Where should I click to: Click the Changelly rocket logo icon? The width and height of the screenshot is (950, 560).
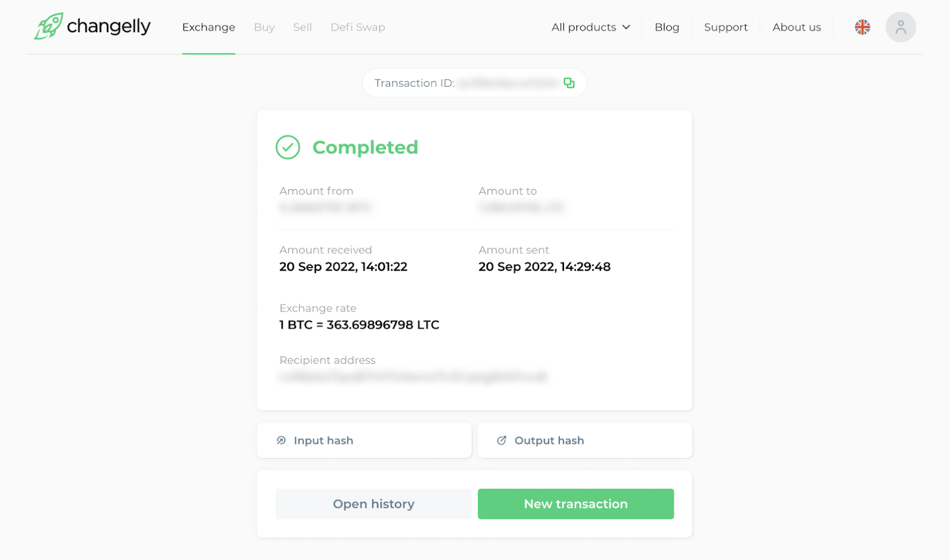(x=49, y=26)
